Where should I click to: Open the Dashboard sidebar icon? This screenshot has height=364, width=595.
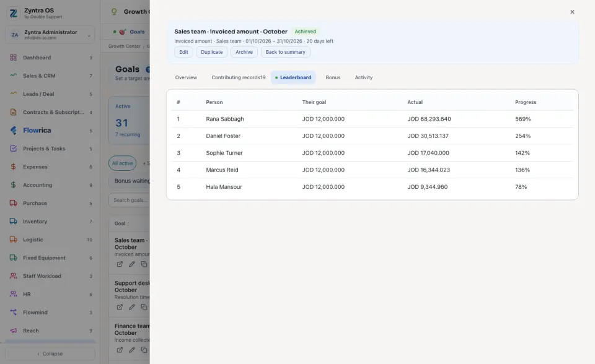[13, 58]
